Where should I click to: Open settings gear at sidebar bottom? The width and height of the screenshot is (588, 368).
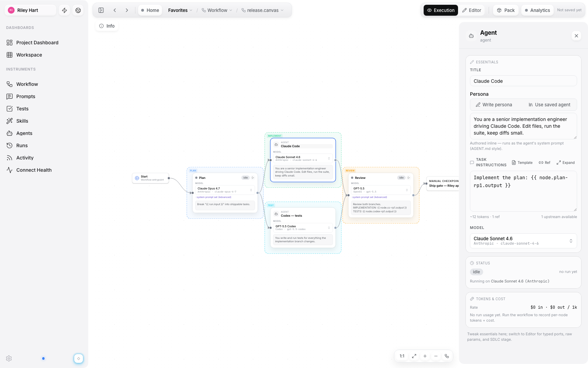[x=9, y=358]
